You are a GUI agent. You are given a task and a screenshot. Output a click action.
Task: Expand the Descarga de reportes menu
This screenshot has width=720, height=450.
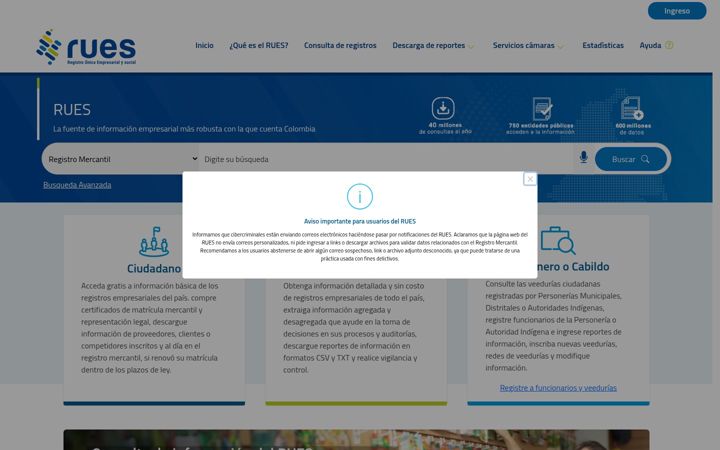(x=433, y=45)
